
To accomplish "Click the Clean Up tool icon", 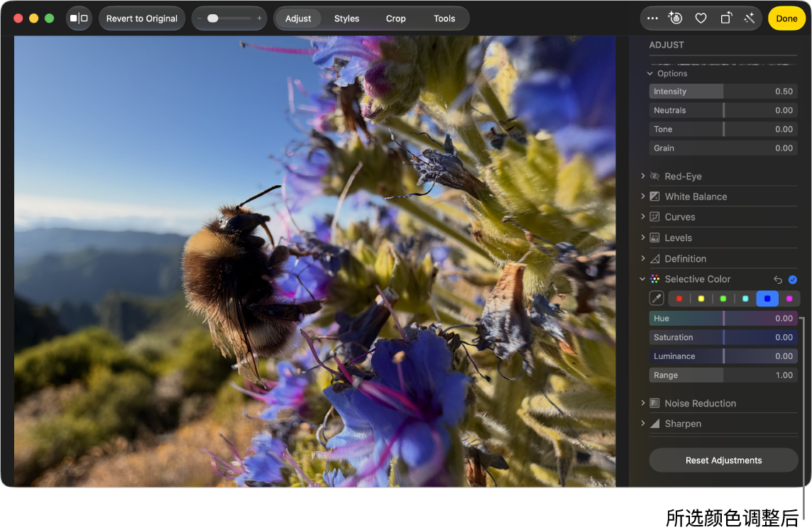I will [675, 18].
